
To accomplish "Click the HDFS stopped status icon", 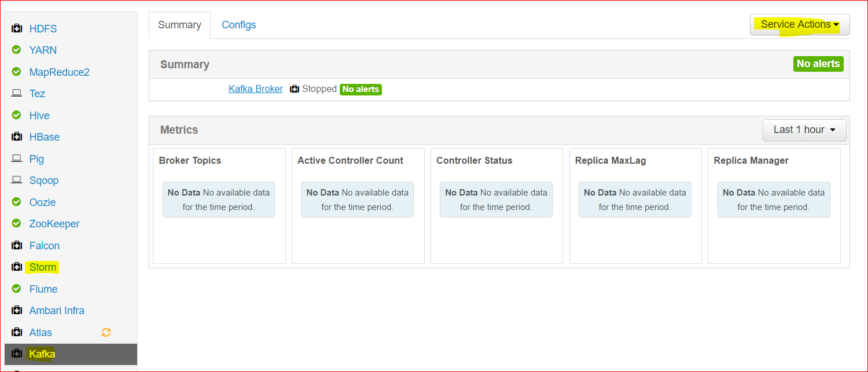I will (x=17, y=28).
